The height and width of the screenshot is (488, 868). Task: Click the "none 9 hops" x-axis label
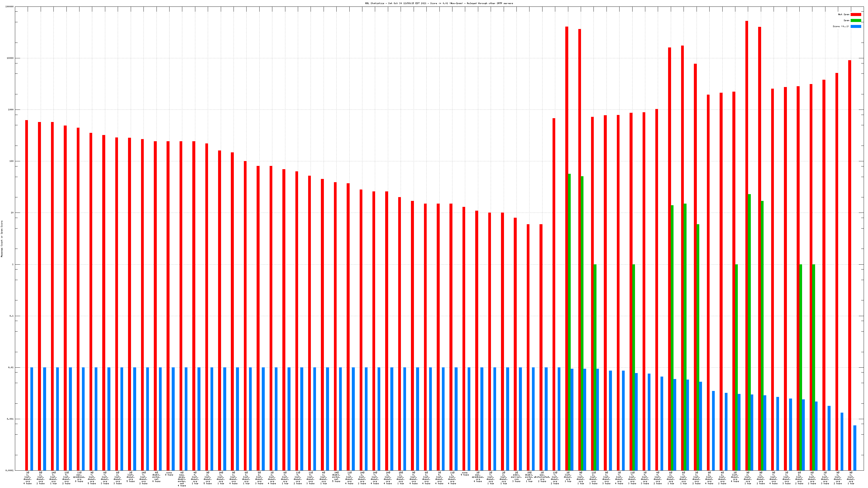click(465, 474)
